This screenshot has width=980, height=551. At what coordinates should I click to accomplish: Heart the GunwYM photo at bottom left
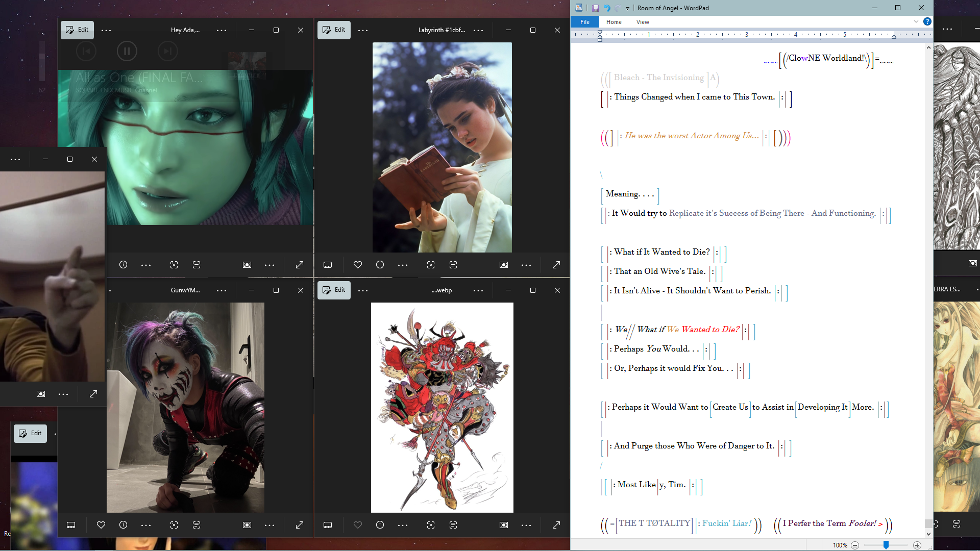[x=101, y=525]
